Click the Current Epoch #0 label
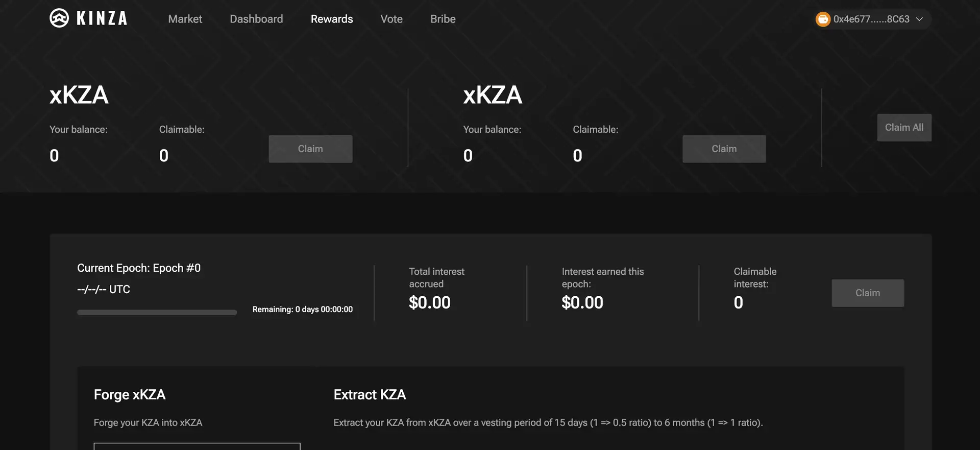The width and height of the screenshot is (980, 450). pyautogui.click(x=139, y=268)
